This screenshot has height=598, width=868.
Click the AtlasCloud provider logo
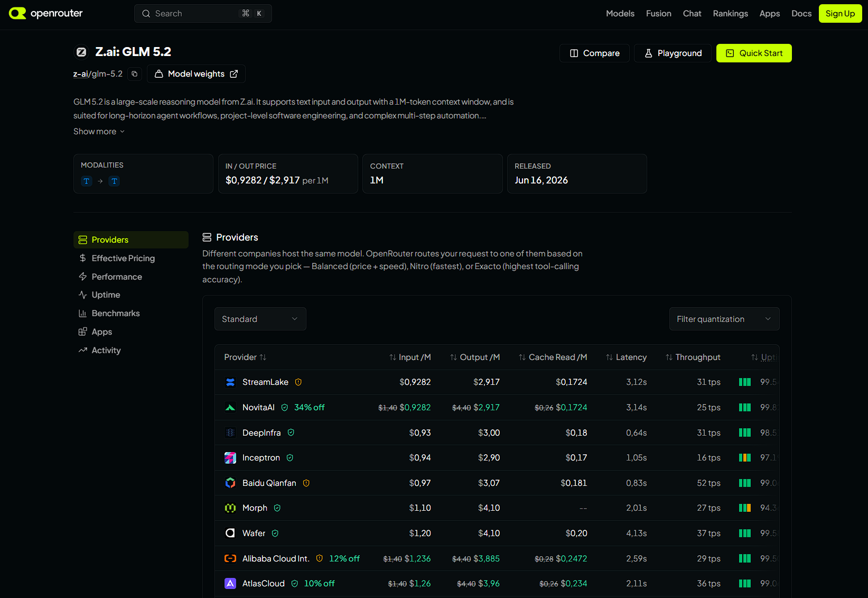(230, 583)
